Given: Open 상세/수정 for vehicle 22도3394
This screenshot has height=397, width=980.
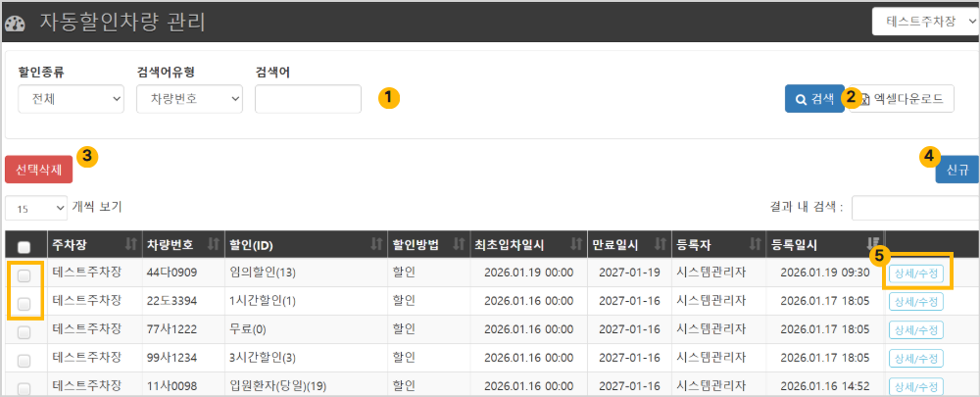Looking at the screenshot, I should (x=915, y=301).
